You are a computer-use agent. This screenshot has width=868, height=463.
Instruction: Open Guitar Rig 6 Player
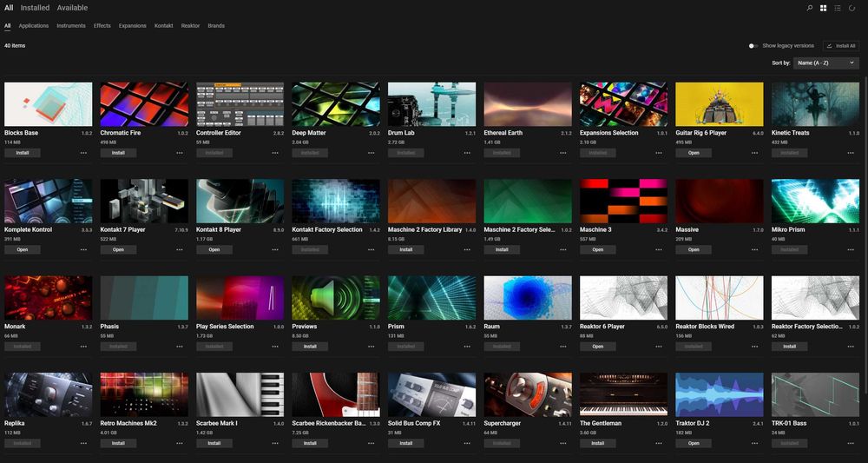694,153
